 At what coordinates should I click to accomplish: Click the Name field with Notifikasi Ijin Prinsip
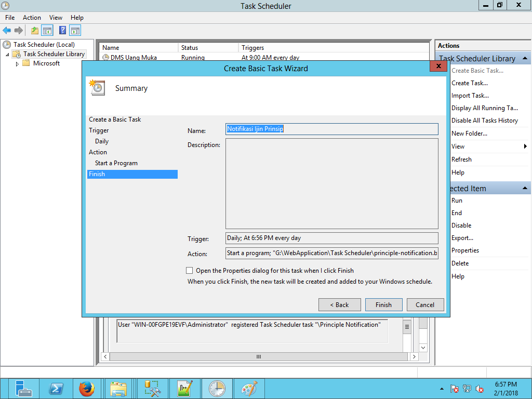click(331, 129)
